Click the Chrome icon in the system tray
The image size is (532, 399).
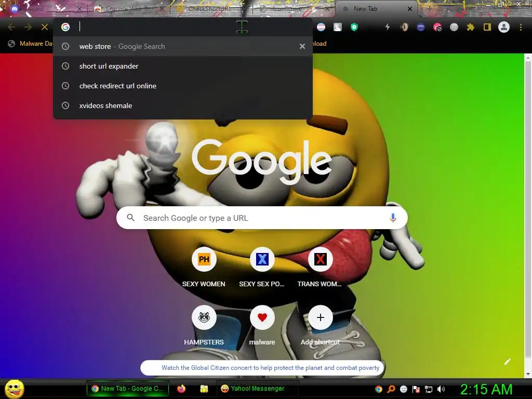click(379, 389)
